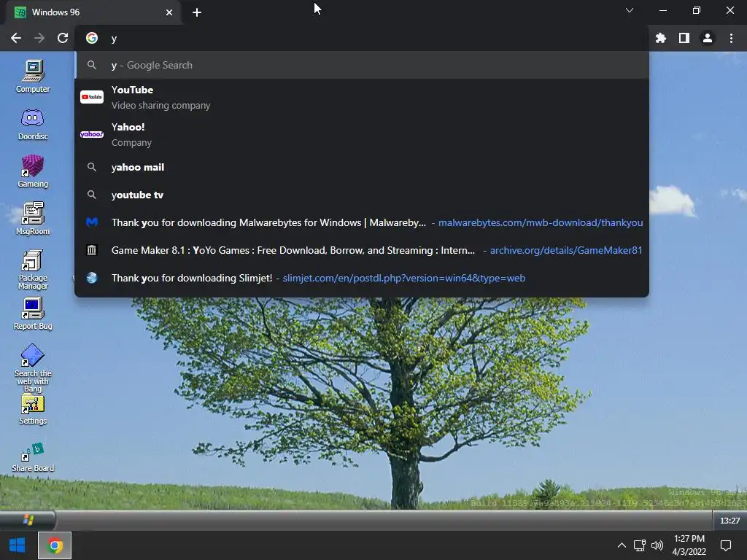Screen dimensions: 747x560
Task: Click the Windows 96 clock showing 13:27
Action: click(729, 521)
